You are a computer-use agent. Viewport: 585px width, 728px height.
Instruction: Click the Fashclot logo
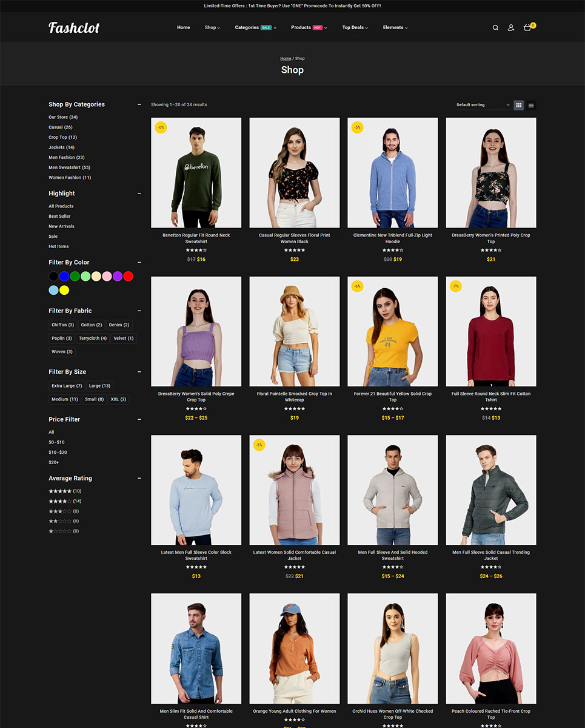coord(74,28)
